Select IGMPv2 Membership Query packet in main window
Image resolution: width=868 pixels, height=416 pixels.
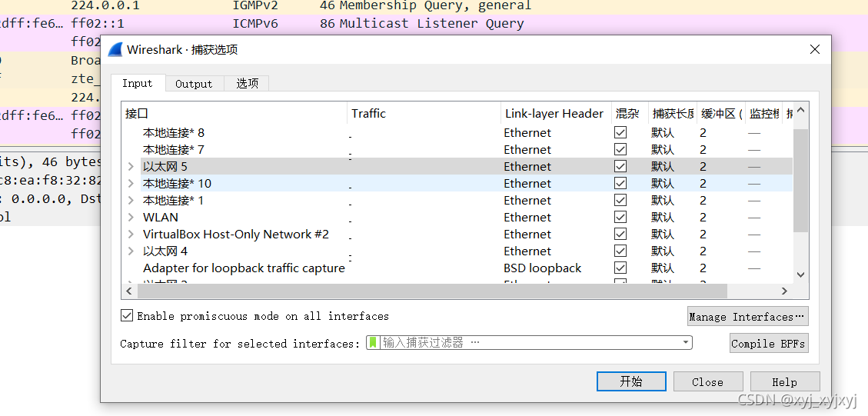tap(434, 6)
